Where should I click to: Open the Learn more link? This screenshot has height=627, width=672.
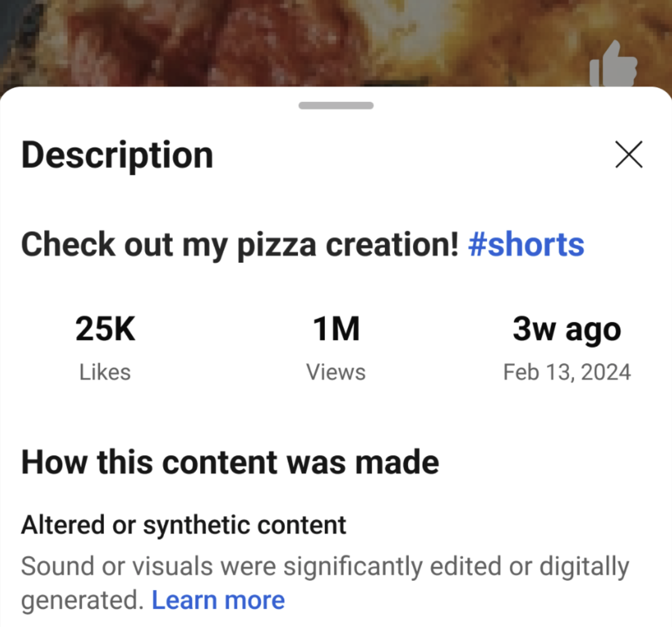[x=218, y=600]
